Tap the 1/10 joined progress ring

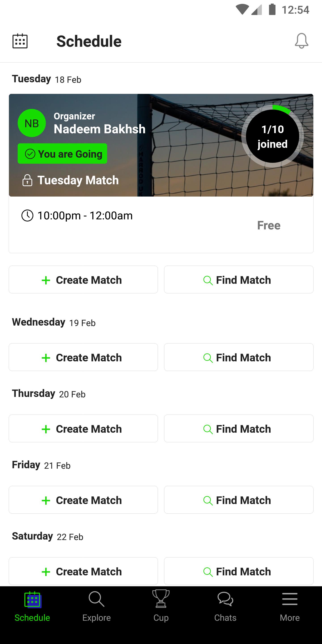click(x=273, y=136)
